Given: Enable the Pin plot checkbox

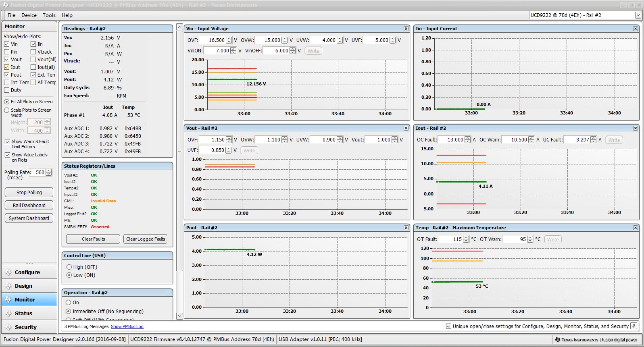Looking at the screenshot, I should tap(6, 52).
